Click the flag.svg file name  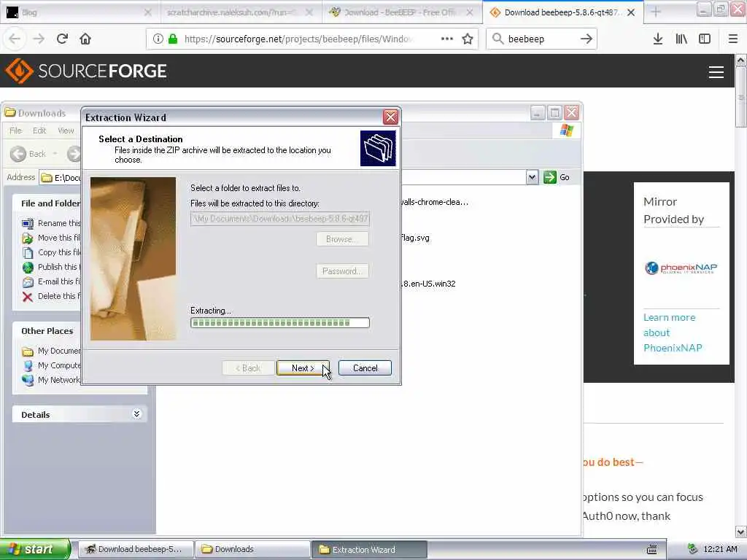(x=415, y=238)
